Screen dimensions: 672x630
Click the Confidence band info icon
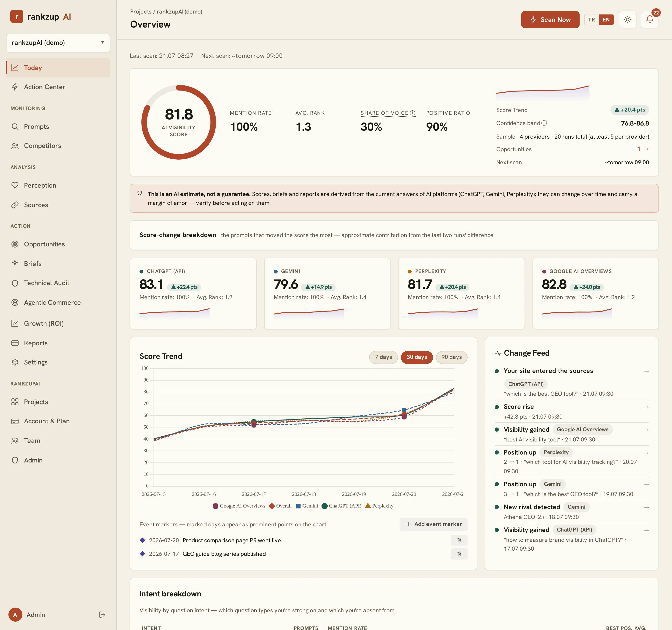[544, 123]
